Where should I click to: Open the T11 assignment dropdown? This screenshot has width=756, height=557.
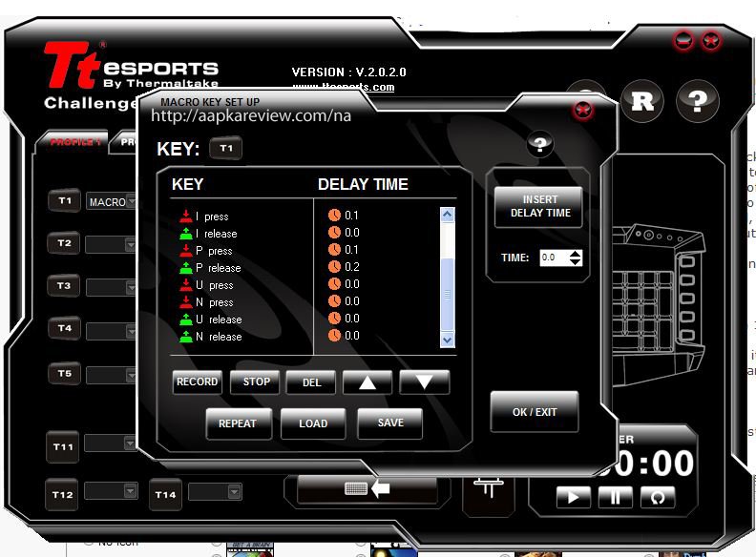(x=110, y=443)
